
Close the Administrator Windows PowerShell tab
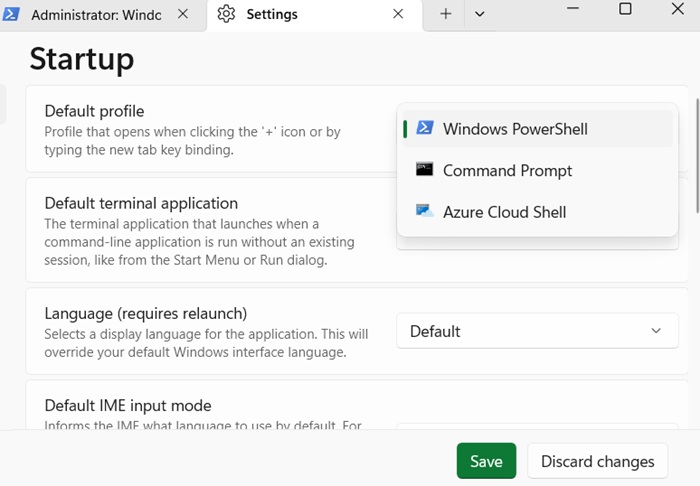[182, 14]
